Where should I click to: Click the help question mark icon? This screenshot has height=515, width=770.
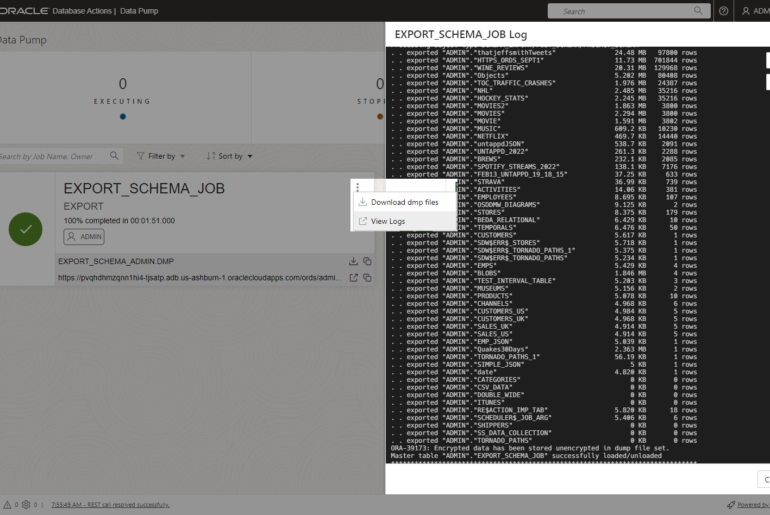[x=723, y=11]
